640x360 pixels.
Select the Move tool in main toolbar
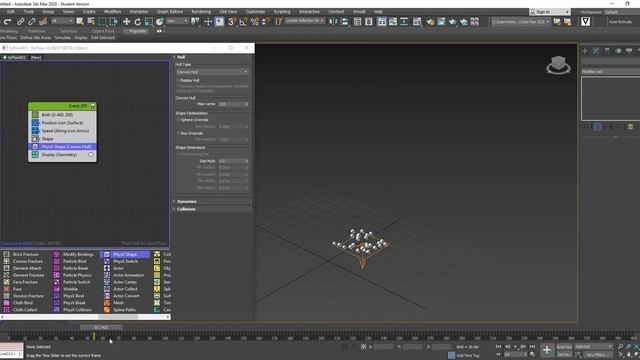(x=127, y=22)
